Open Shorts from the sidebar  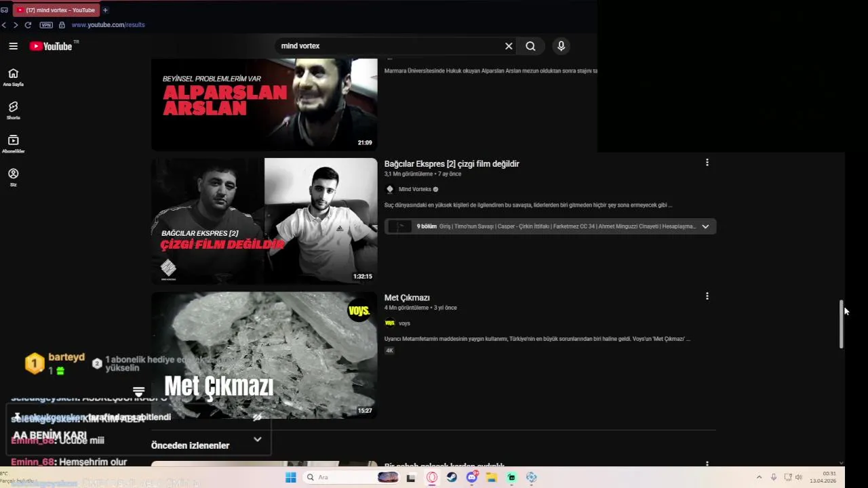13,110
